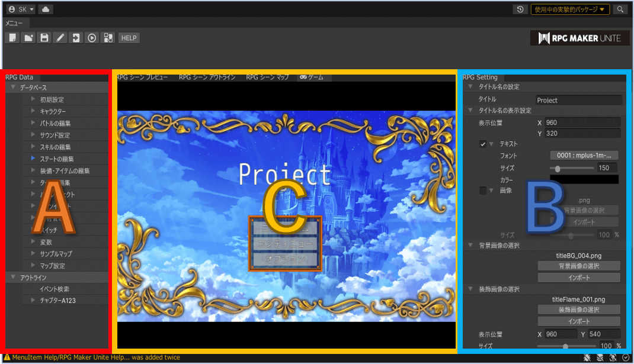
Task: Click the new project icon in toolbar
Action: 12,38
